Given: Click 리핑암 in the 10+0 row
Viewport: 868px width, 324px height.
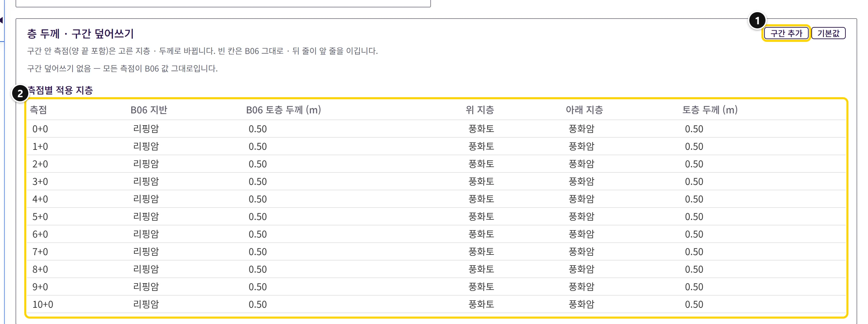Looking at the screenshot, I should (146, 304).
